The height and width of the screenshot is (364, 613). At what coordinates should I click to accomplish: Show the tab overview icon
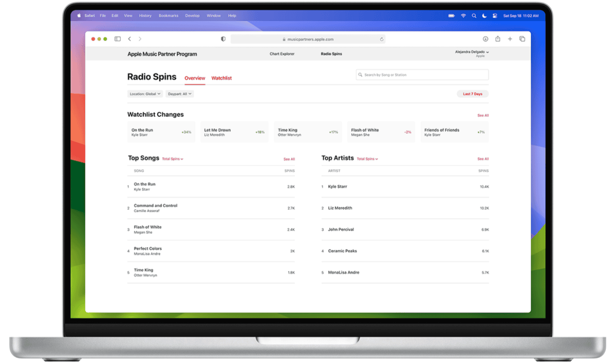[522, 39]
